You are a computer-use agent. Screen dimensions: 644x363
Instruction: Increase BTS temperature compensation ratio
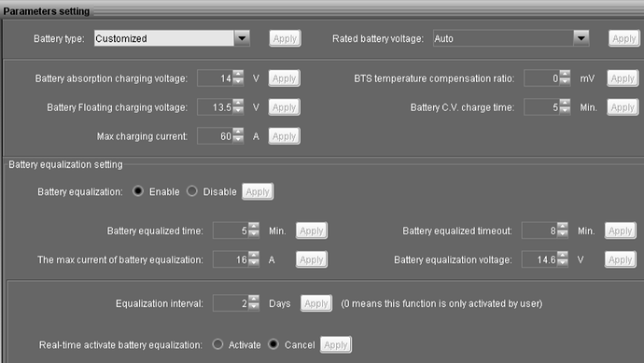(x=566, y=75)
